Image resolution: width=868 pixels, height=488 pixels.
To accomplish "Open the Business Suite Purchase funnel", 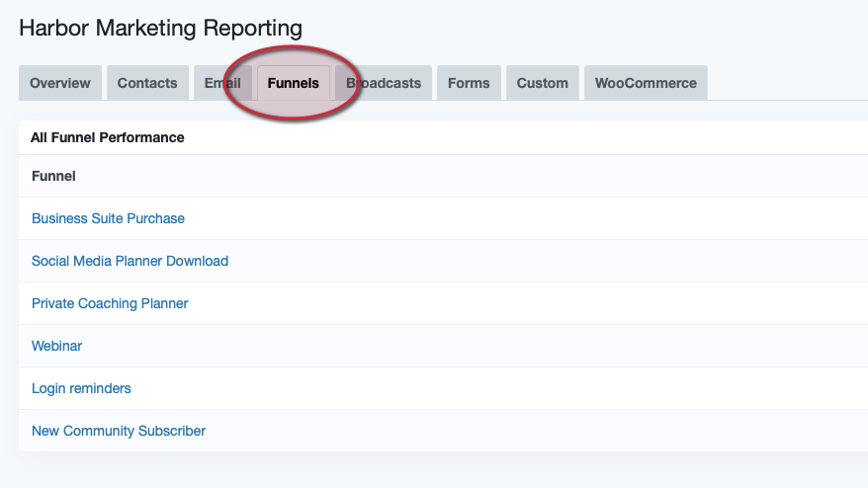I will point(108,218).
